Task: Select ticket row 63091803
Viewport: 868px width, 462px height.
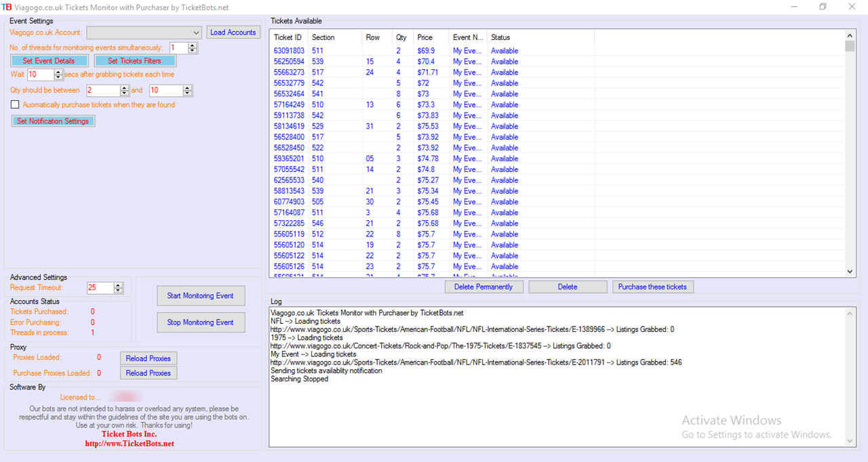Action: click(x=557, y=51)
